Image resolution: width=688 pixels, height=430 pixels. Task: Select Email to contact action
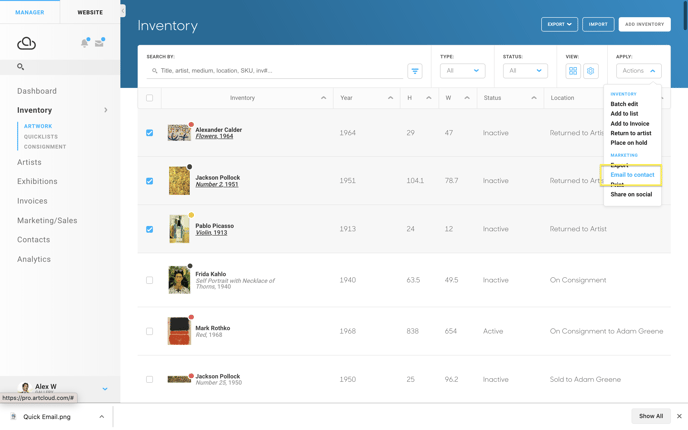[x=632, y=175]
